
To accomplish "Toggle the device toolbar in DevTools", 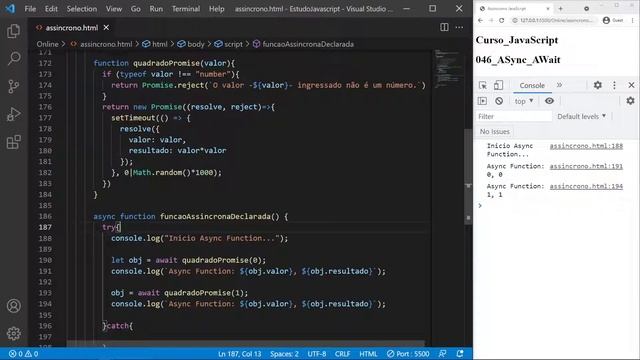I will point(498,85).
